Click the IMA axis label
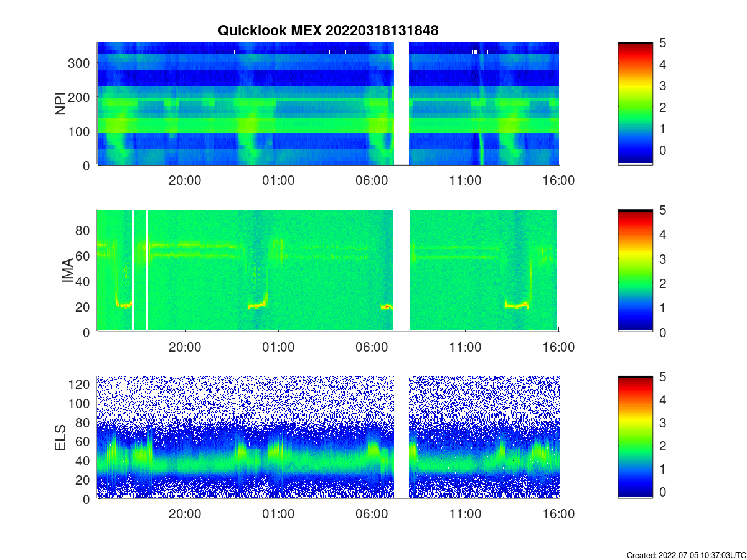This screenshot has width=747, height=560. [68, 271]
